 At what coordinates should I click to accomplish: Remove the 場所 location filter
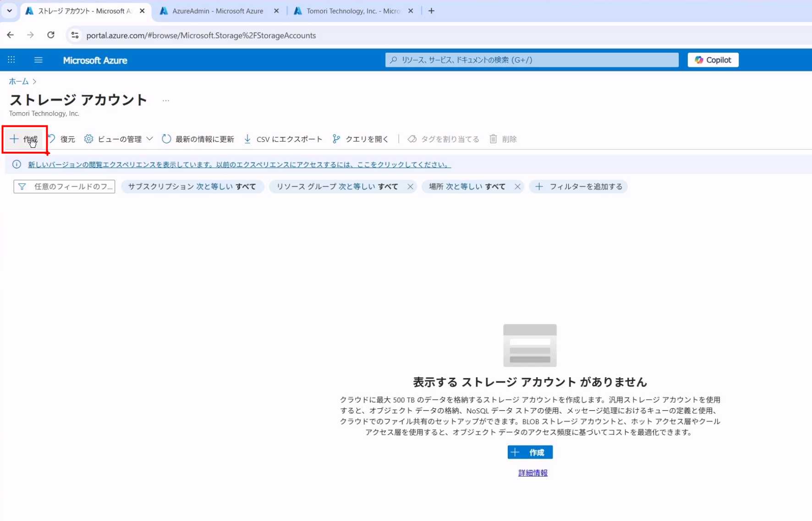point(517,187)
